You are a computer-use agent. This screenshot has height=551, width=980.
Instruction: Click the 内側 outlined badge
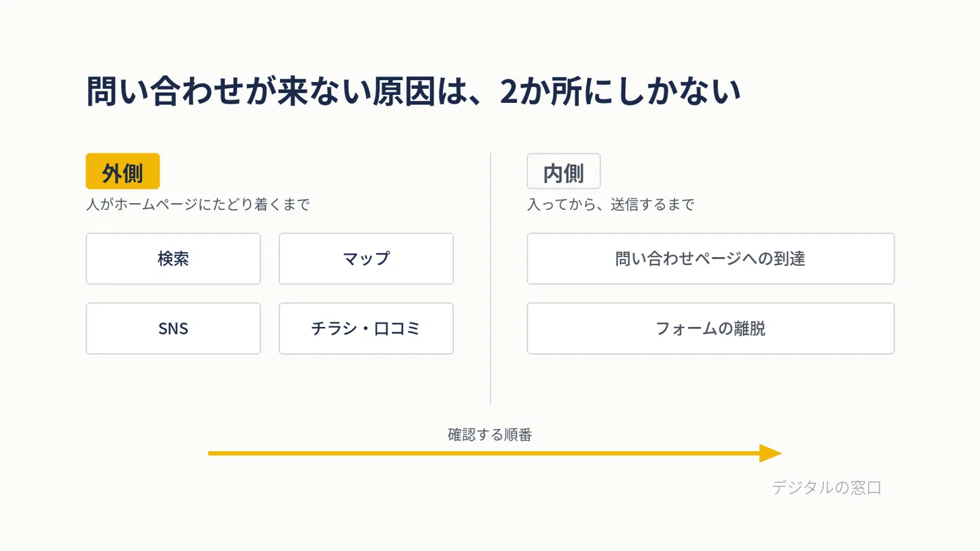(563, 171)
